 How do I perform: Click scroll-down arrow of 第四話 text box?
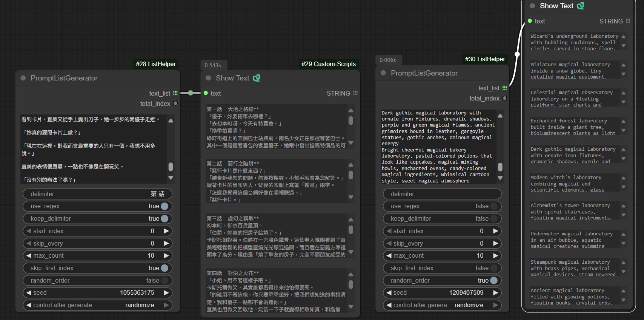coord(351,307)
